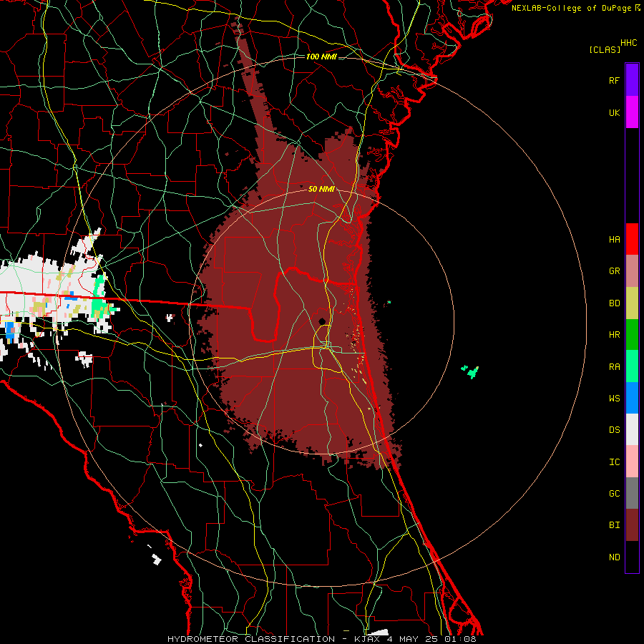Click the IC legend label
This screenshot has height=644, width=644.
[614, 462]
